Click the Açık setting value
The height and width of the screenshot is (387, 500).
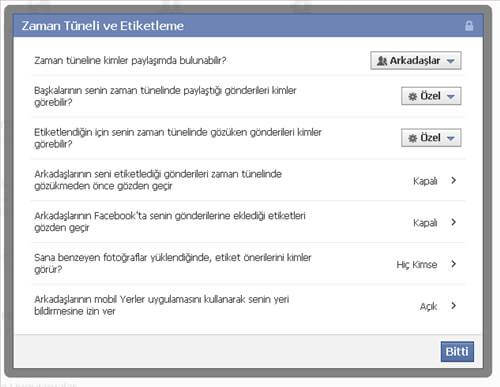pyautogui.click(x=428, y=306)
